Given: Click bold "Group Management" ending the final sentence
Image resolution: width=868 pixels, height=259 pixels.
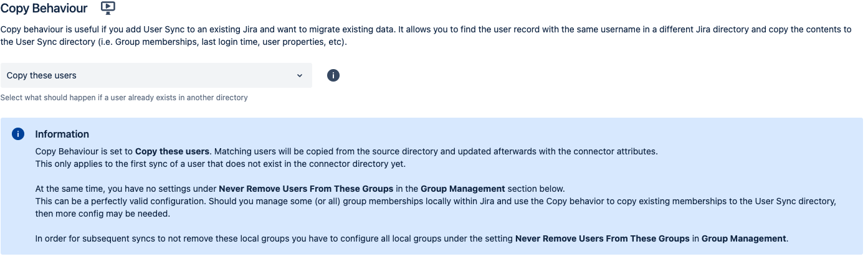Looking at the screenshot, I should click(743, 238).
